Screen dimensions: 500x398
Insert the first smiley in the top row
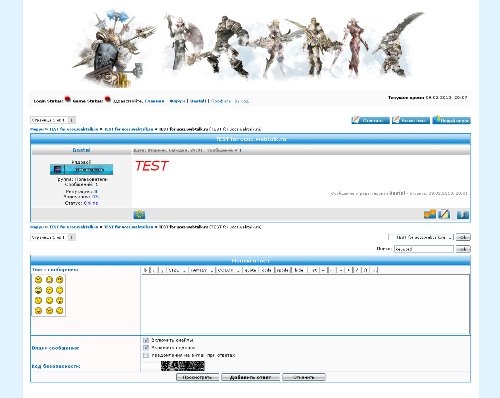(38, 280)
